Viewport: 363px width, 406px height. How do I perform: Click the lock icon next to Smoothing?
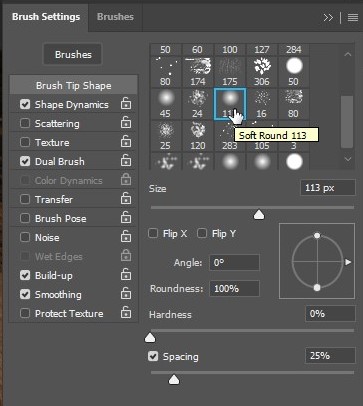[126, 294]
